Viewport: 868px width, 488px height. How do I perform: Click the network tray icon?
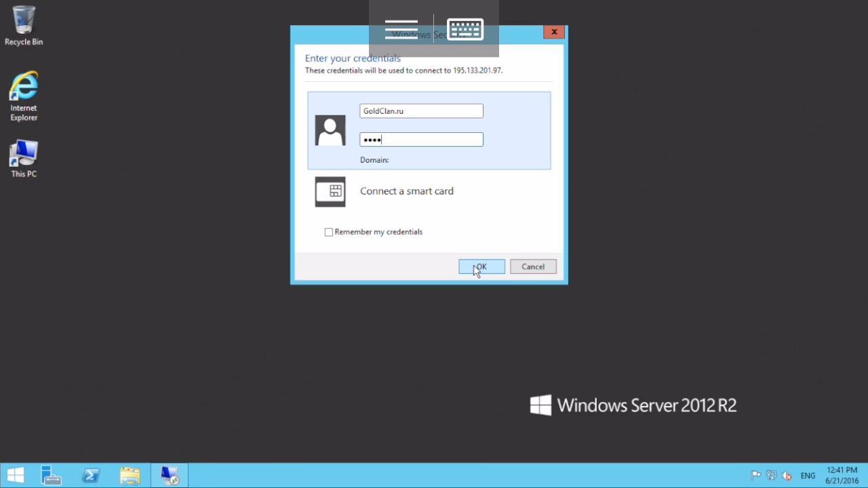coord(771,476)
